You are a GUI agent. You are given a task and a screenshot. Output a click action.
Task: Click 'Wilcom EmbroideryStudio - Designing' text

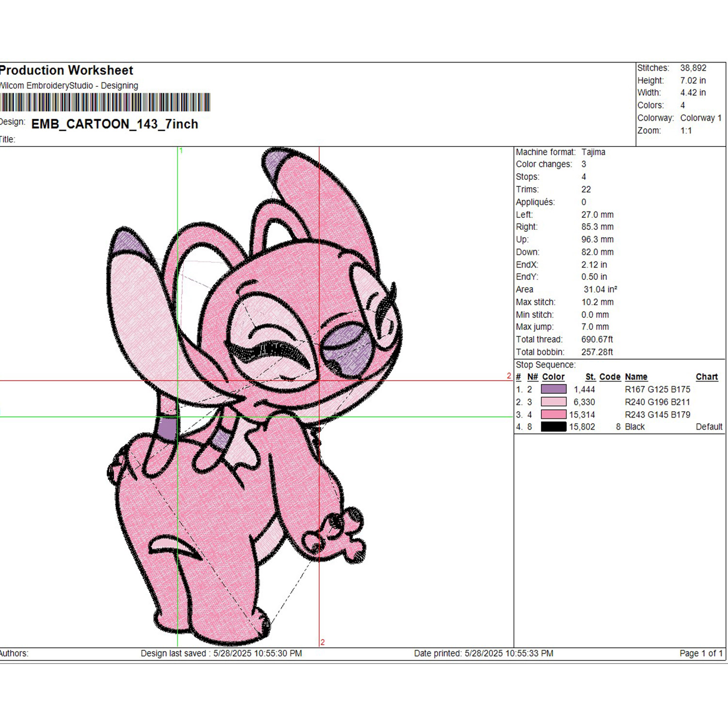pyautogui.click(x=69, y=86)
